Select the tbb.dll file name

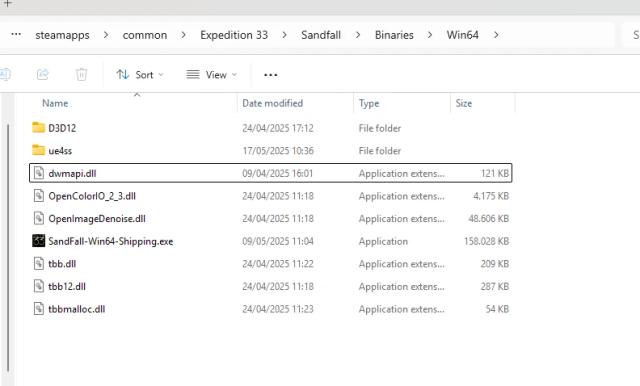pos(62,264)
